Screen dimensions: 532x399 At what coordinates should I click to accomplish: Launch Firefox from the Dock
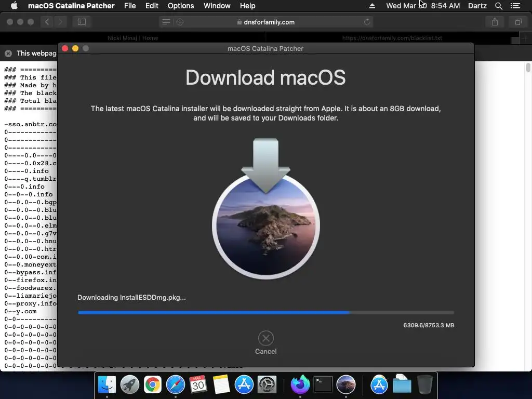[x=300, y=385]
